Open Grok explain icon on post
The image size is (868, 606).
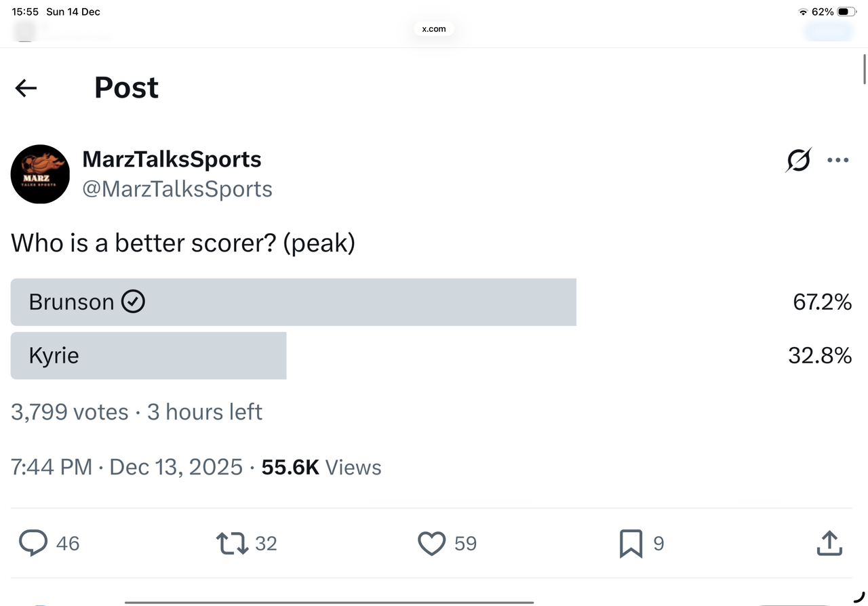click(x=798, y=161)
